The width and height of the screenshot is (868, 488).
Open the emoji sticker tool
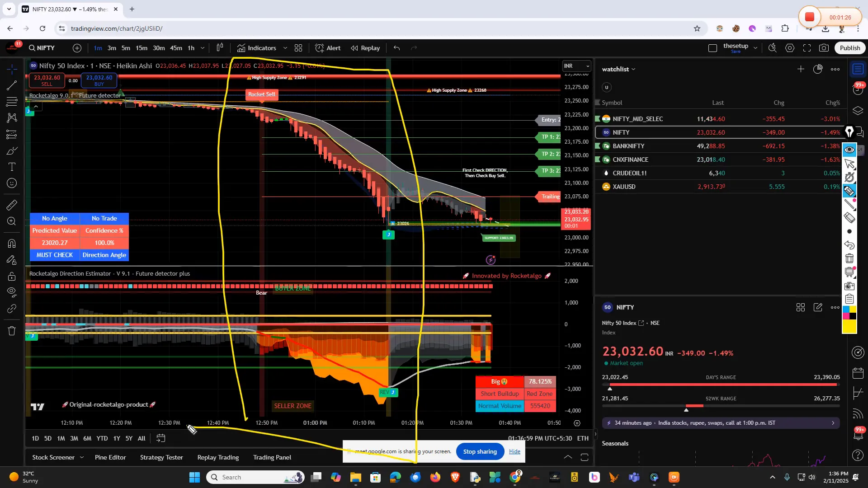pos(12,183)
